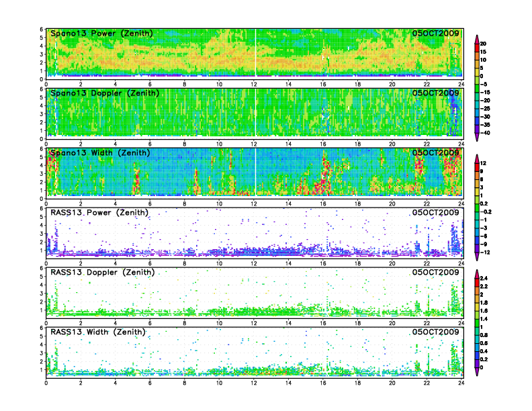Click the red top arrow of the power colorbar
The width and height of the screenshot is (532, 411).
[x=477, y=40]
